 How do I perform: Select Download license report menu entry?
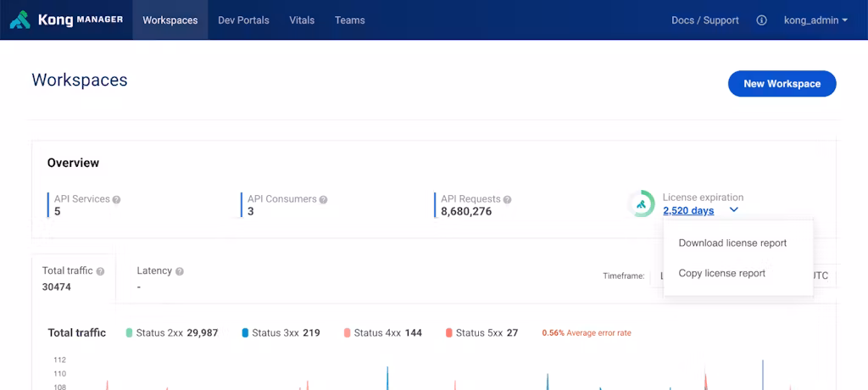[x=732, y=243]
